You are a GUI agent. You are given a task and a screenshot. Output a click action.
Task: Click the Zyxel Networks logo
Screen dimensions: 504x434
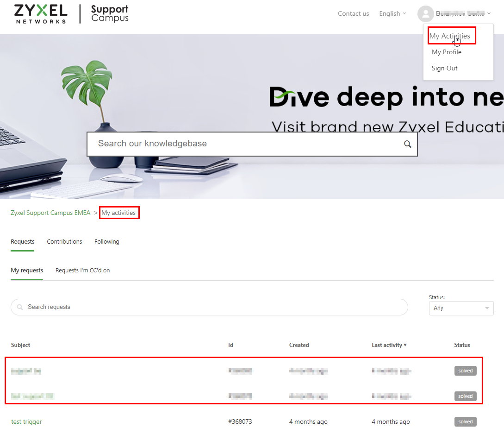(41, 14)
